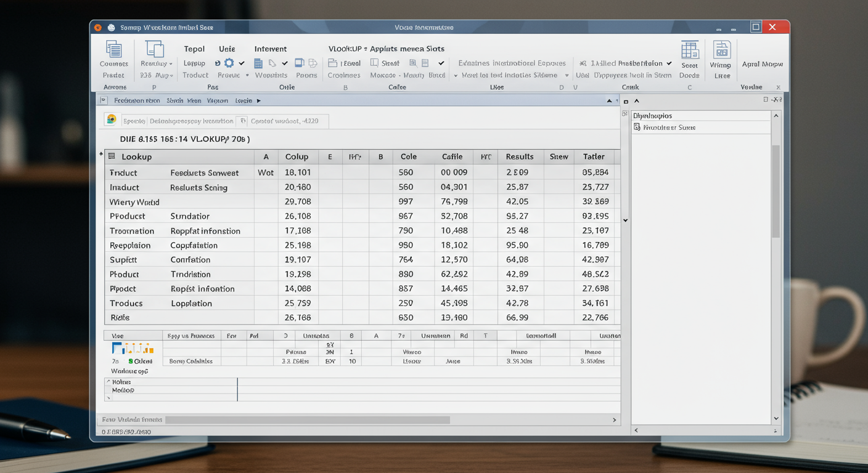Click the icon beside Fircouiner Sures item
Screen dimensions: 868x473
637,127
